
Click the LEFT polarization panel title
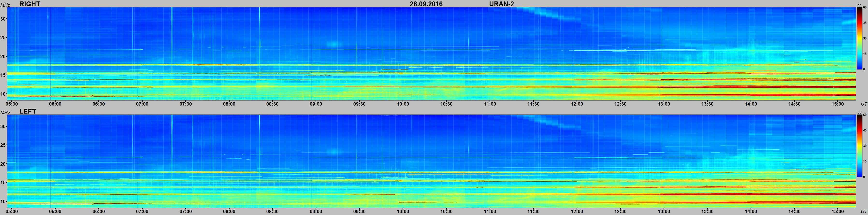click(x=28, y=111)
